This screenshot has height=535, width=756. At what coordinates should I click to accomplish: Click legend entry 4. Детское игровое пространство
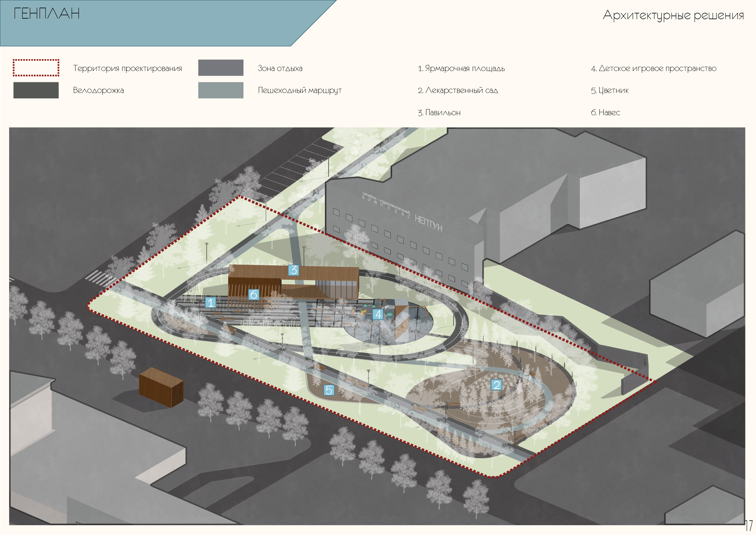[653, 69]
